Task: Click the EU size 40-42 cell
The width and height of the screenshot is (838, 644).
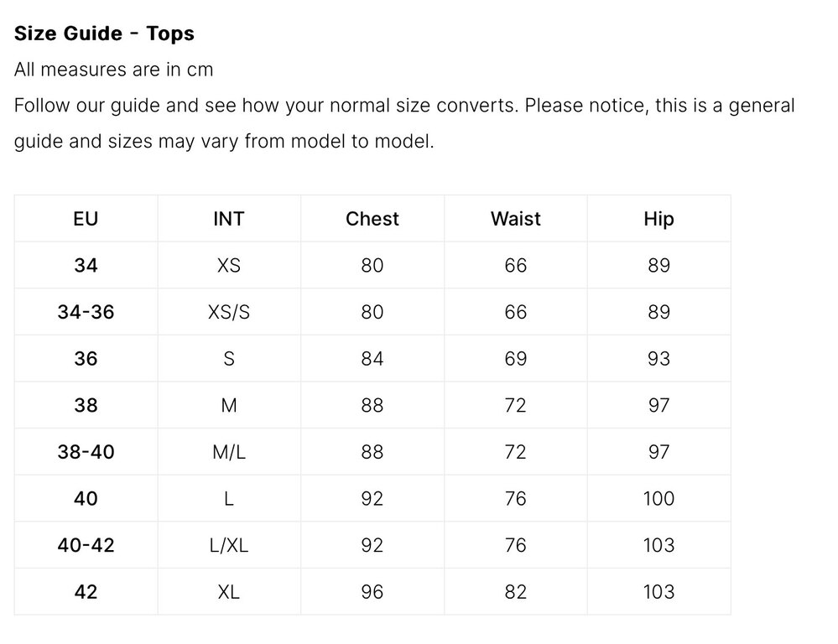Action: (x=86, y=545)
